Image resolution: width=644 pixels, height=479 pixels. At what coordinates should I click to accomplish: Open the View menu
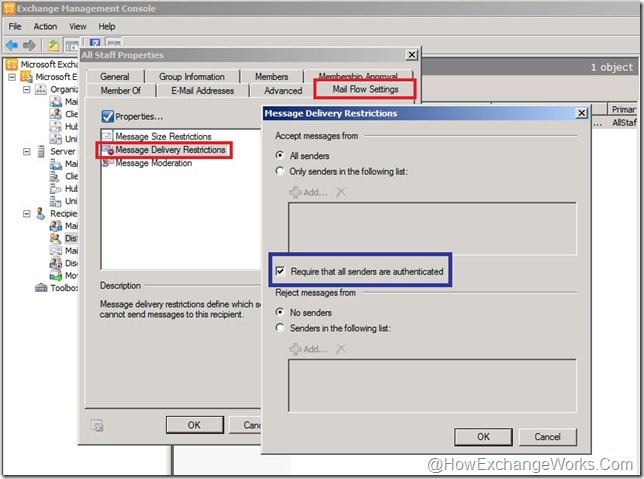[x=78, y=26]
